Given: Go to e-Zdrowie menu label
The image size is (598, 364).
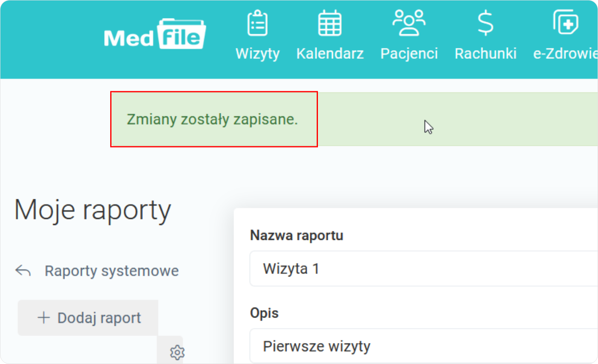Looking at the screenshot, I should point(566,53).
